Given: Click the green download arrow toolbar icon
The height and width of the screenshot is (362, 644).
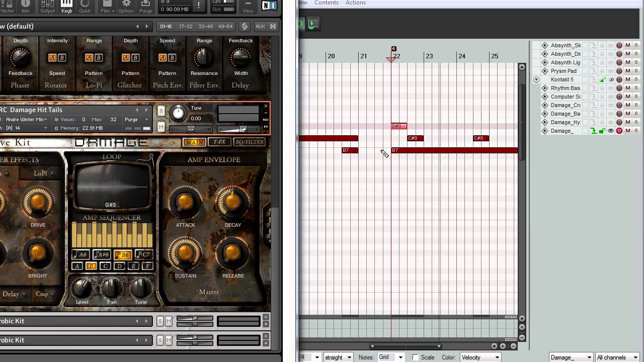Looking at the screenshot, I should coord(313,24).
